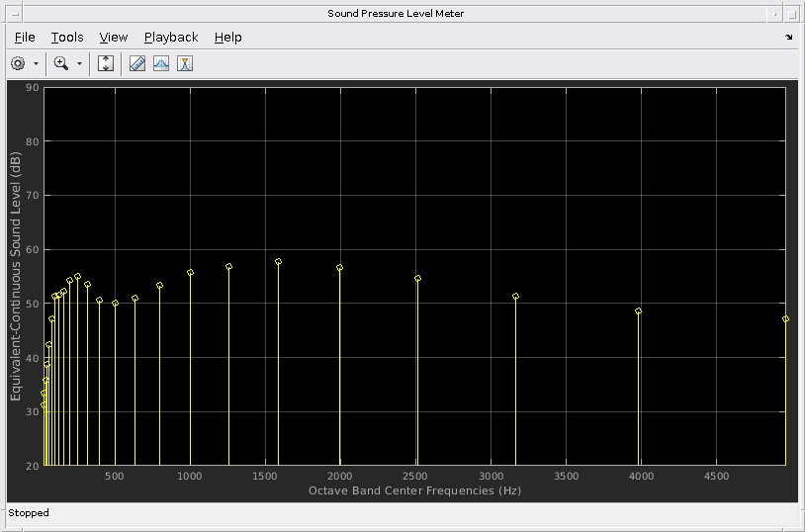
Task: Select the stem marker near 4000 Hz
Action: tap(638, 311)
